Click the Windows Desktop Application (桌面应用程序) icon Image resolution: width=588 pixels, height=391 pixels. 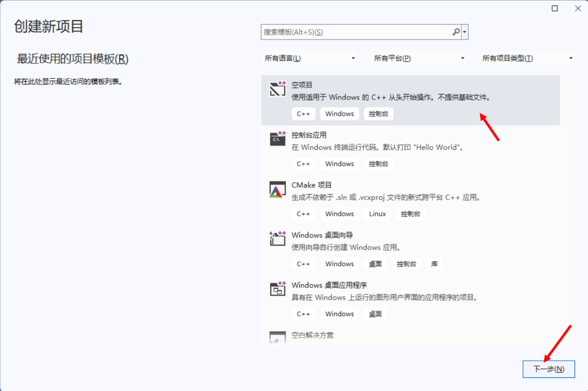pyautogui.click(x=277, y=289)
